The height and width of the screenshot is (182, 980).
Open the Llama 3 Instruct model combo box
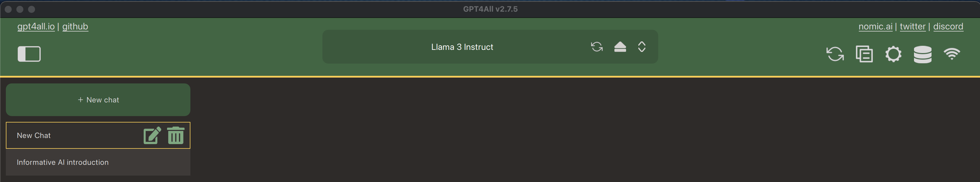coord(462,47)
